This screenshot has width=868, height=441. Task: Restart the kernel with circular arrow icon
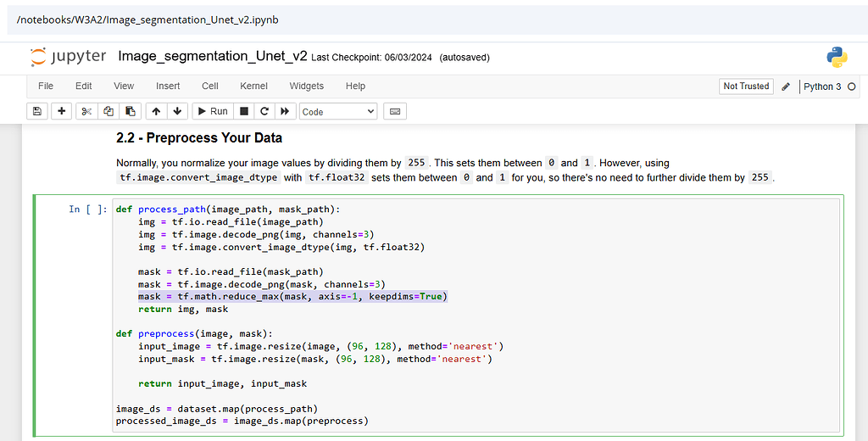(x=264, y=111)
